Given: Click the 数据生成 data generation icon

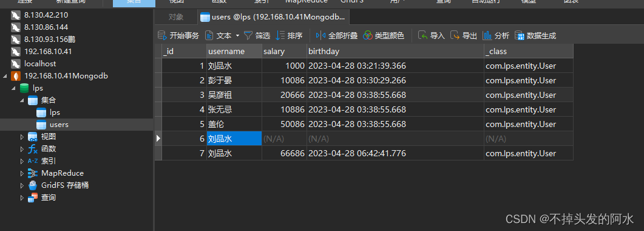Looking at the screenshot, I should click(x=520, y=35).
